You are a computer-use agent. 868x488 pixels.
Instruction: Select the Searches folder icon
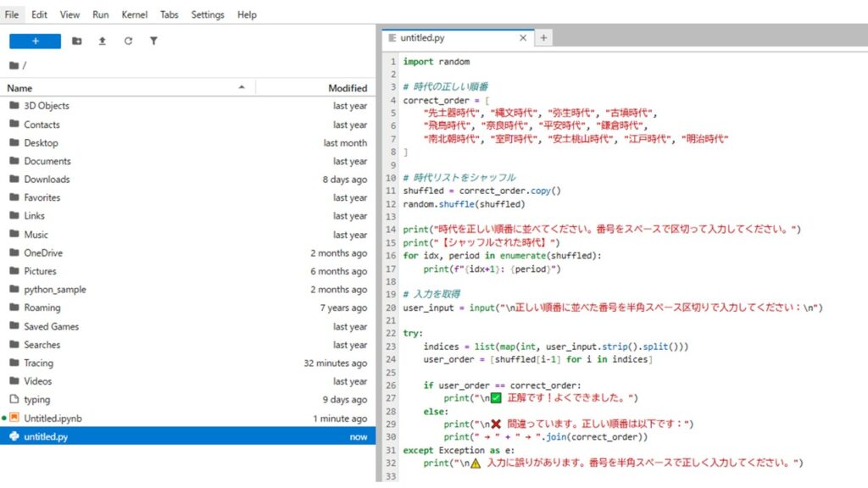[x=14, y=344]
